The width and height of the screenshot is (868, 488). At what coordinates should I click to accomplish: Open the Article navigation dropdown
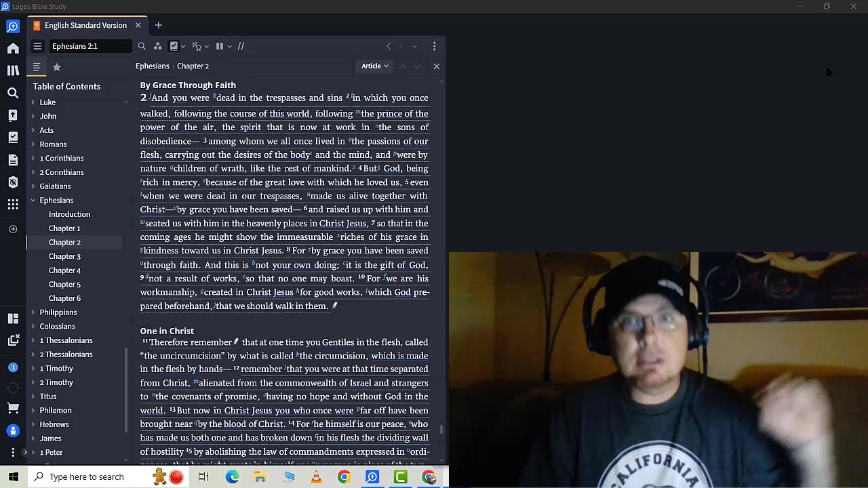pos(374,66)
